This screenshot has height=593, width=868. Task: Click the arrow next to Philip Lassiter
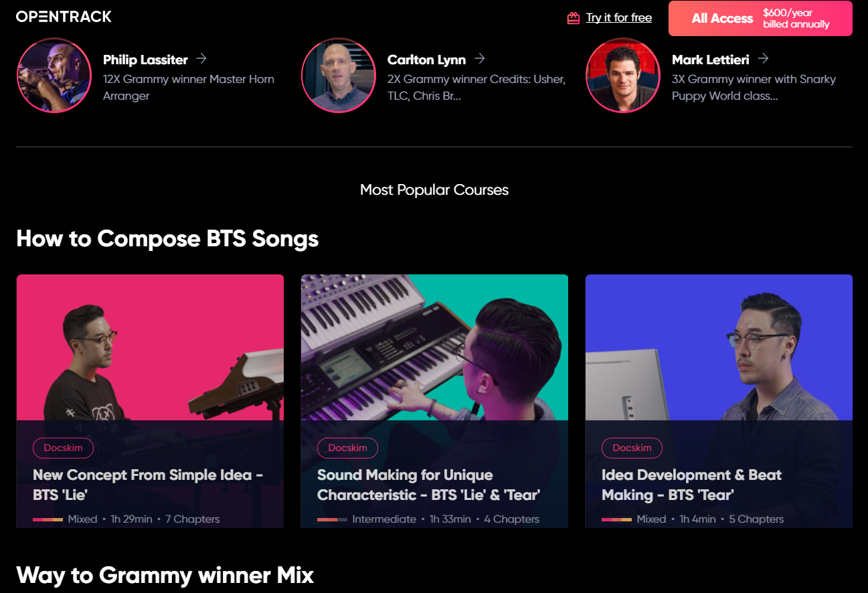click(201, 59)
